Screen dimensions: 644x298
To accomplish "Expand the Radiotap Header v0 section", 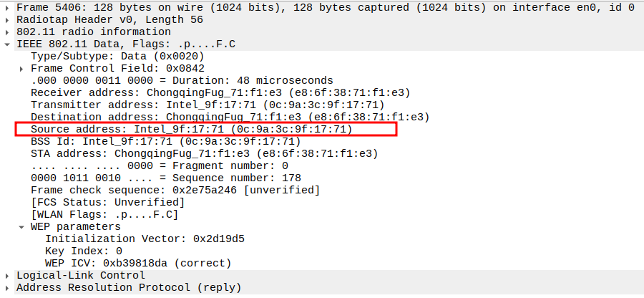I will pos(8,20).
